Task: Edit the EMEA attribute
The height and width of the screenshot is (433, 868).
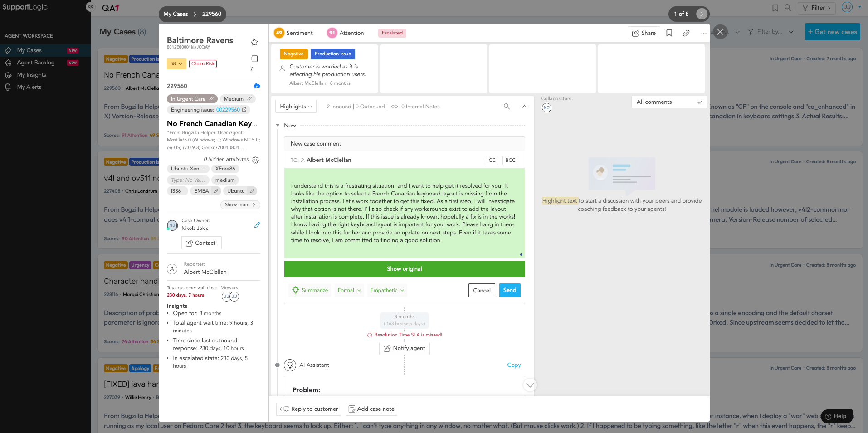Action: [216, 191]
